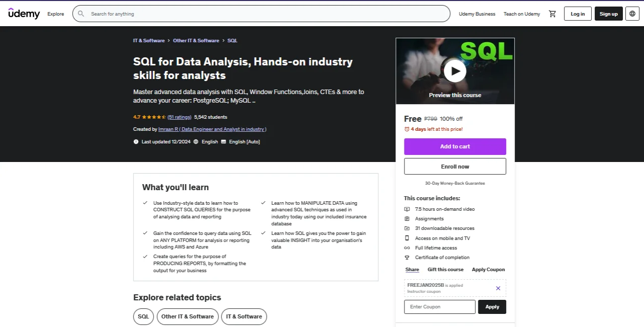This screenshot has height=327, width=644.
Task: Click the Explore related topics heading
Action: coord(177,297)
